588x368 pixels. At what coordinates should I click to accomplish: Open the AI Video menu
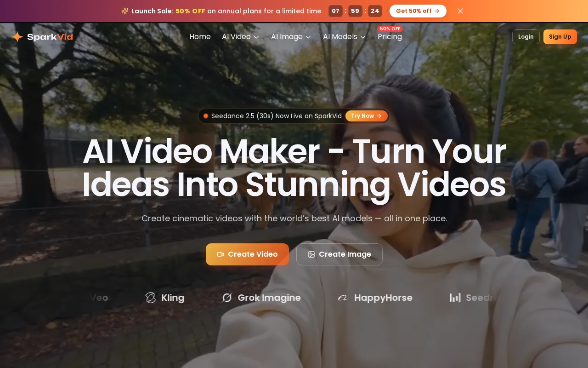pos(241,37)
